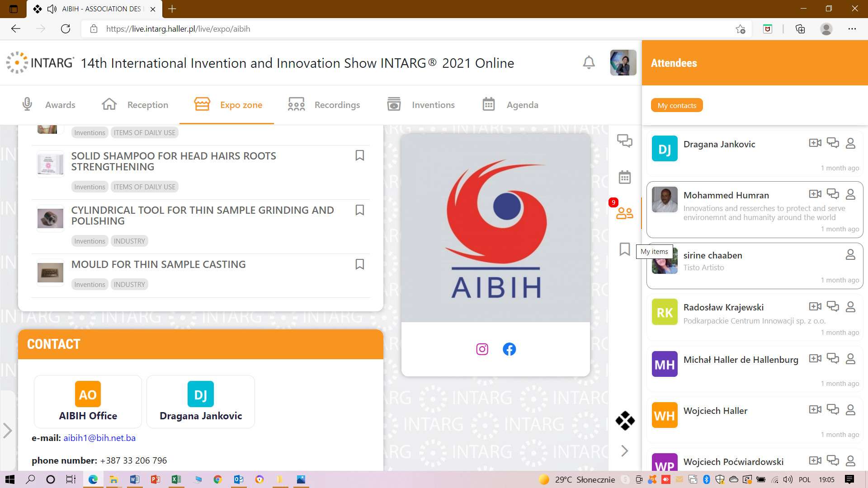Go to the Awards tab
This screenshot has height=488, width=868.
(x=49, y=105)
